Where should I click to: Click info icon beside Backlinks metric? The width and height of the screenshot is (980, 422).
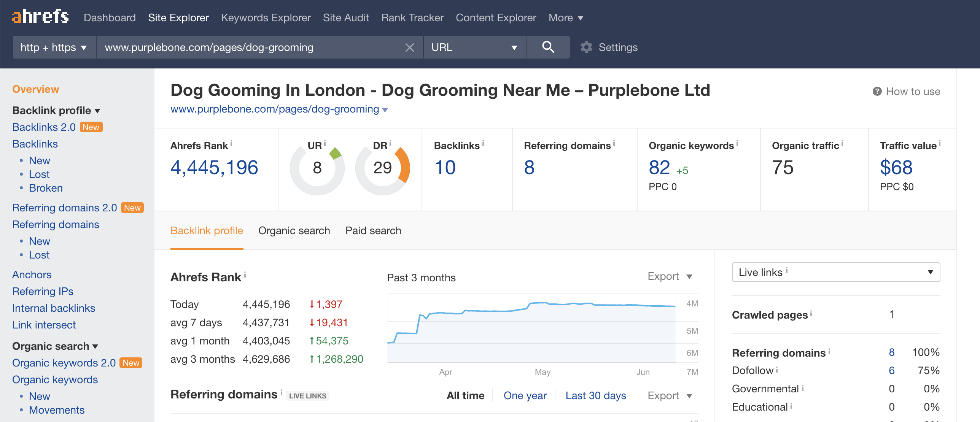pyautogui.click(x=483, y=144)
